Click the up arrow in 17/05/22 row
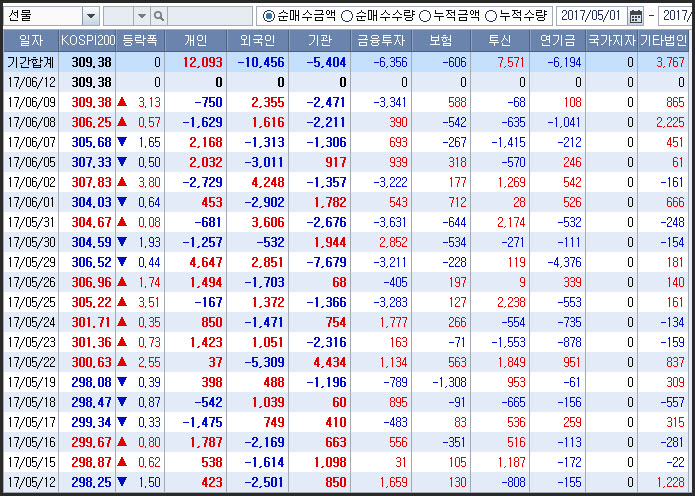695x496 pixels. tap(122, 362)
